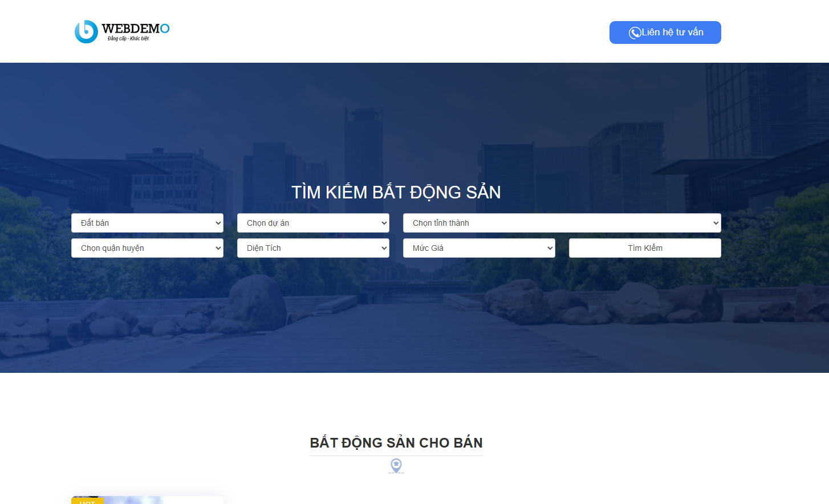Click the chevron on "Chọn tỉnh thành" selector
Viewport: 829px width, 504px height.
click(x=715, y=222)
